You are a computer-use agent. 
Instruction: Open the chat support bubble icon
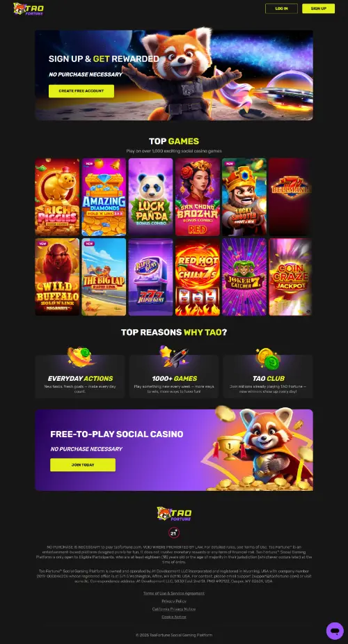tap(335, 631)
